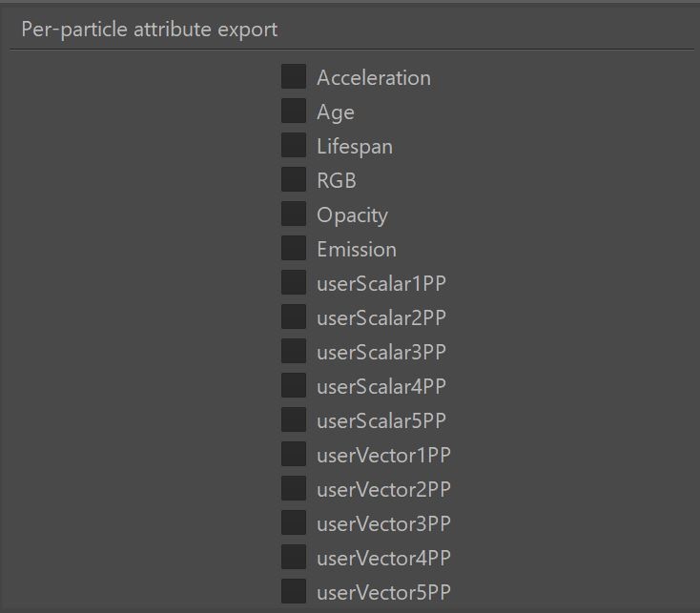Toggle the userVector2PP checkbox
The height and width of the screenshot is (613, 700).
coord(294,488)
